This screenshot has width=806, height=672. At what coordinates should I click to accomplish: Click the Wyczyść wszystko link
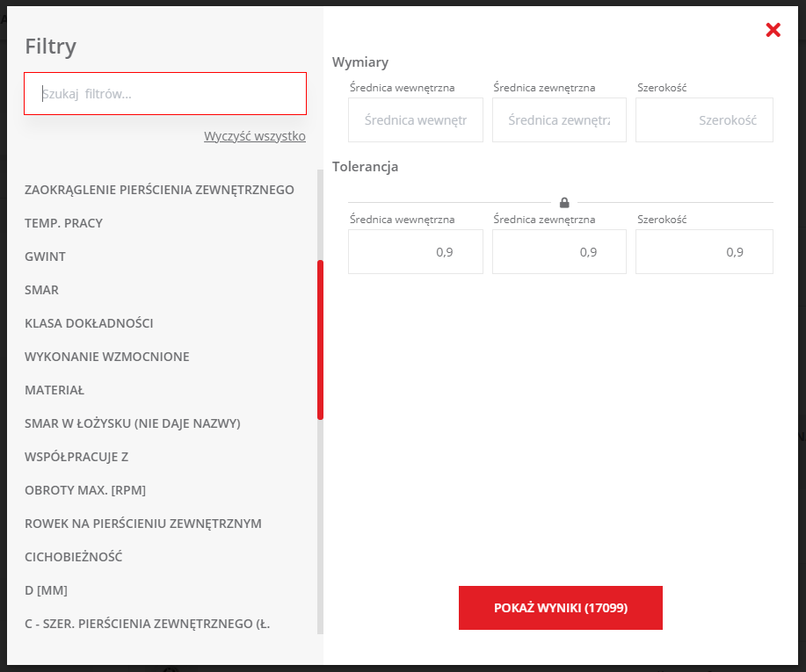point(254,136)
